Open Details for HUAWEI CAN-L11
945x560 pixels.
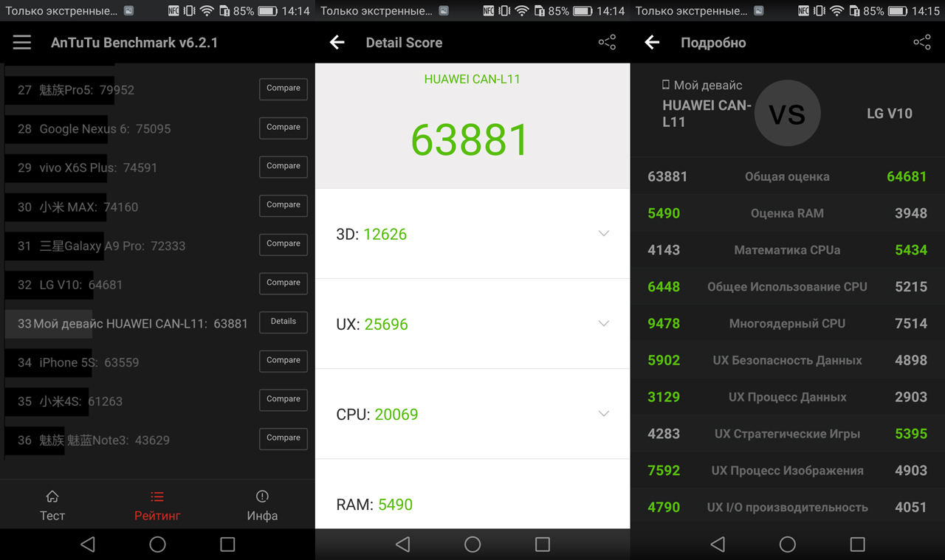(x=283, y=322)
